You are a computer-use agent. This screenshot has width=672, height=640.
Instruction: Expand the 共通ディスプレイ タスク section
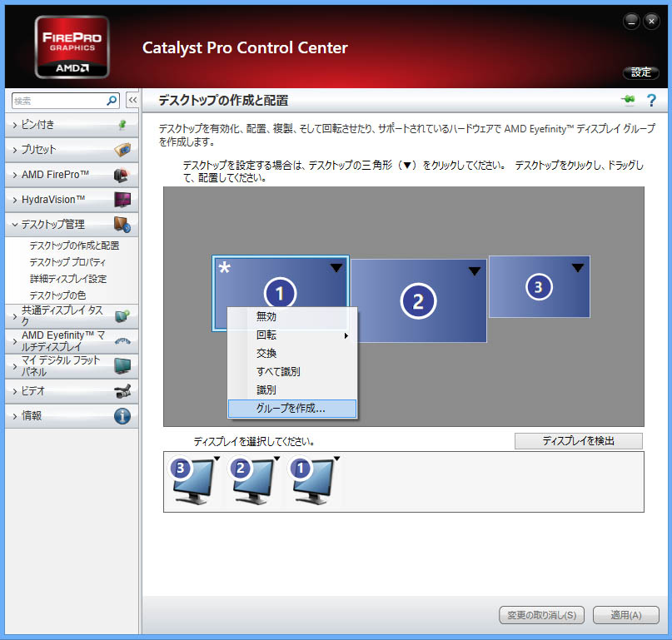14,316
